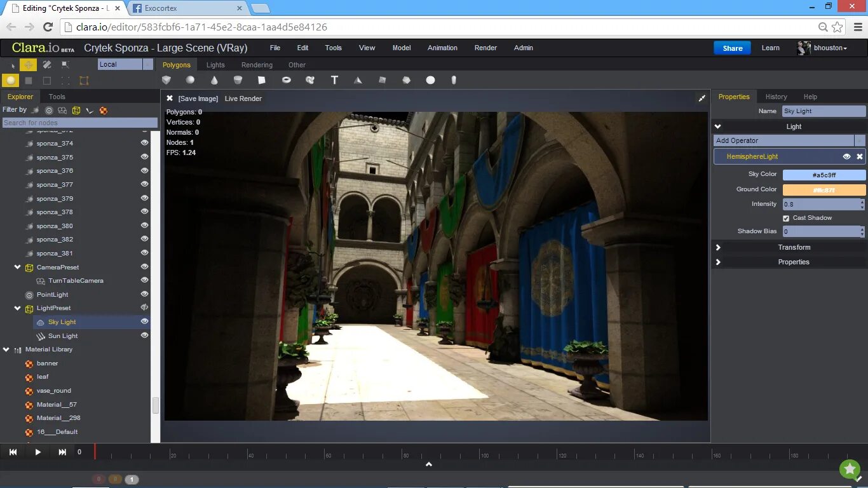This screenshot has width=868, height=488.
Task: Click the timeline play button
Action: click(37, 452)
